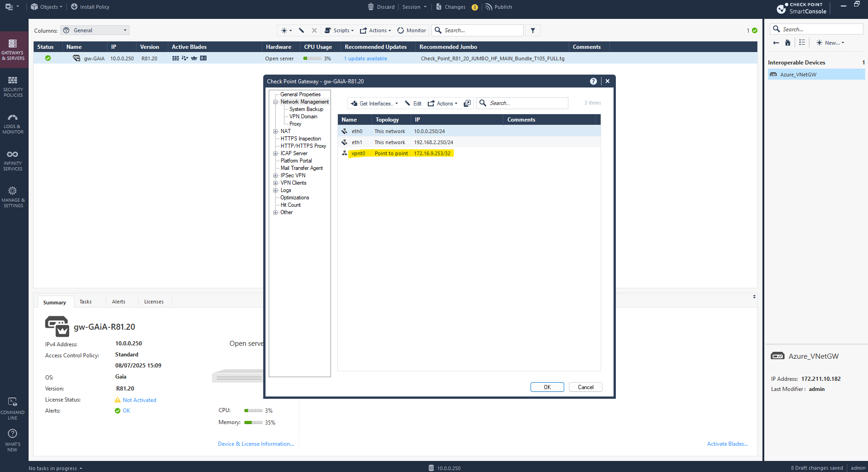Click OK in the gateway dialog
This screenshot has height=472, width=868.
tap(547, 387)
